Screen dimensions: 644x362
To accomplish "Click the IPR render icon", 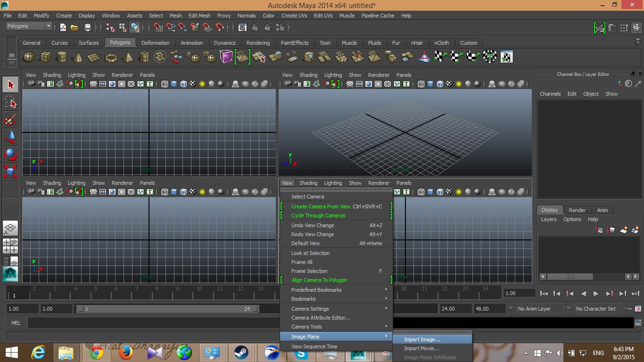I will pyautogui.click(x=267, y=27).
